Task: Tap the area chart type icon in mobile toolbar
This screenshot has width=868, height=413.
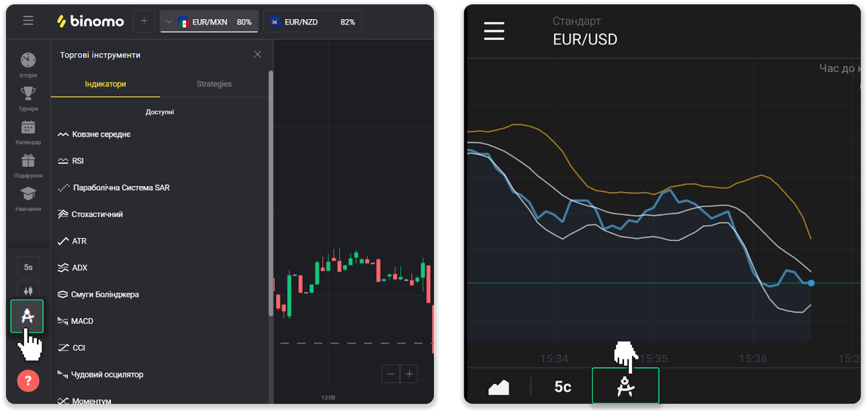Action: pyautogui.click(x=499, y=387)
